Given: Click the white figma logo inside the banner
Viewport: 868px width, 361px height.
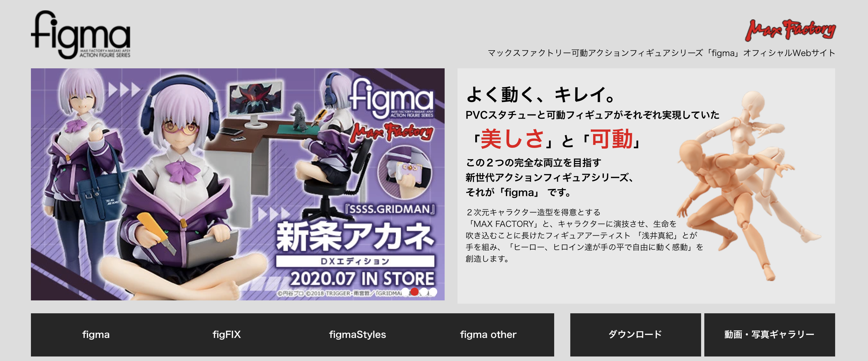Looking at the screenshot, I should click(x=391, y=98).
